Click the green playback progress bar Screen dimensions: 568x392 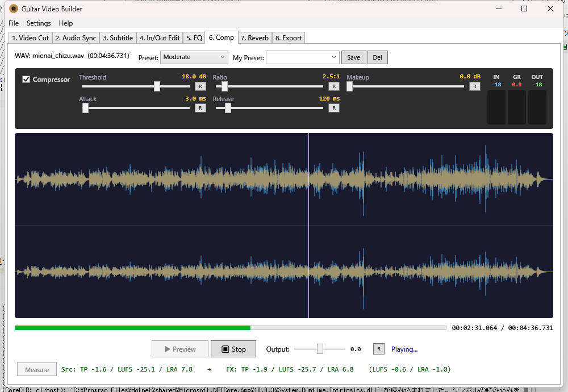point(132,328)
